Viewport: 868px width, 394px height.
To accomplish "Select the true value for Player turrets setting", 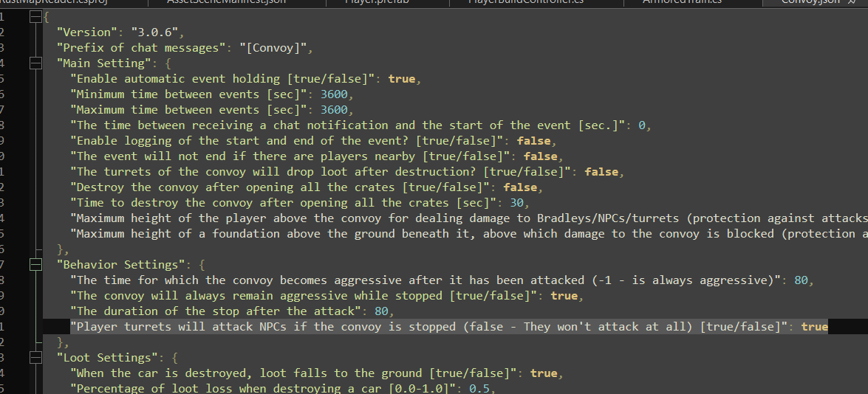I will [814, 327].
